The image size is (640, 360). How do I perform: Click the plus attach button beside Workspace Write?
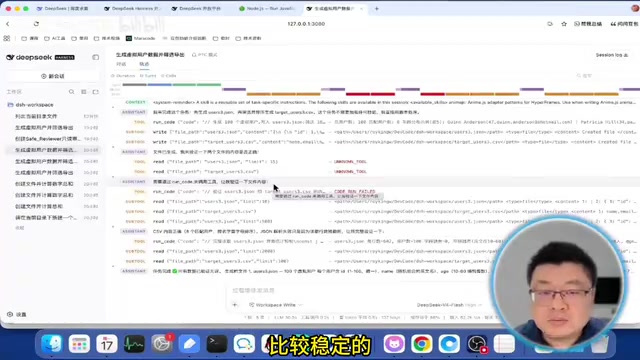coord(235,305)
